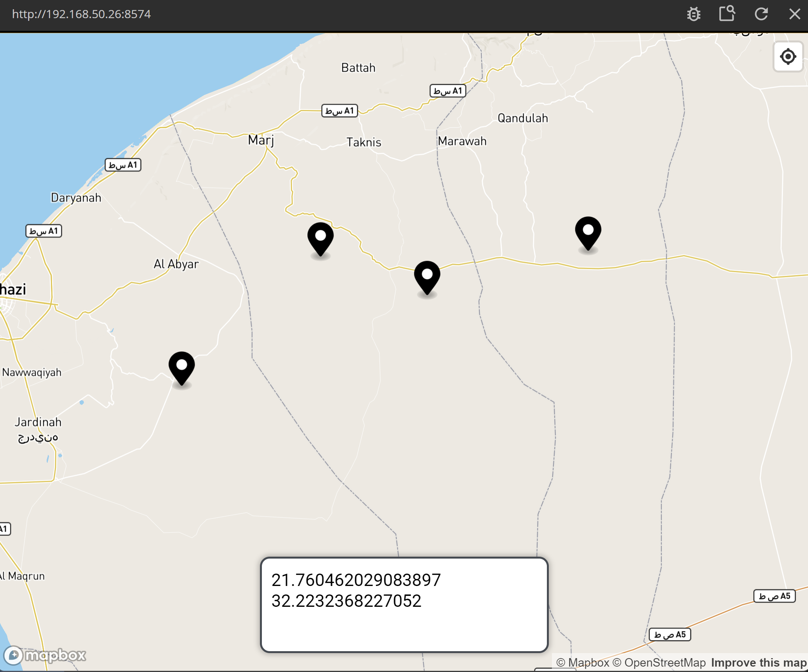Click the coordinates popup box

[404, 604]
